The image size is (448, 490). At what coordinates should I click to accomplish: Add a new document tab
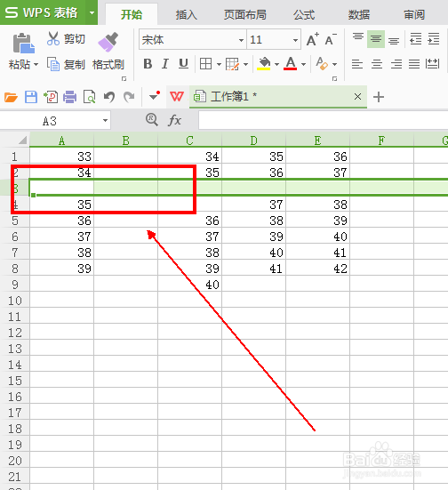379,97
